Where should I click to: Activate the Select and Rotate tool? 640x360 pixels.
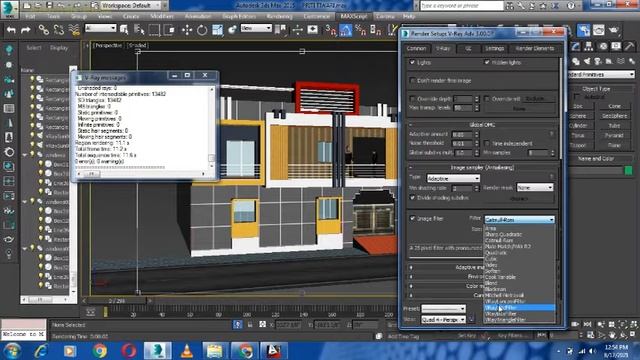(x=202, y=30)
